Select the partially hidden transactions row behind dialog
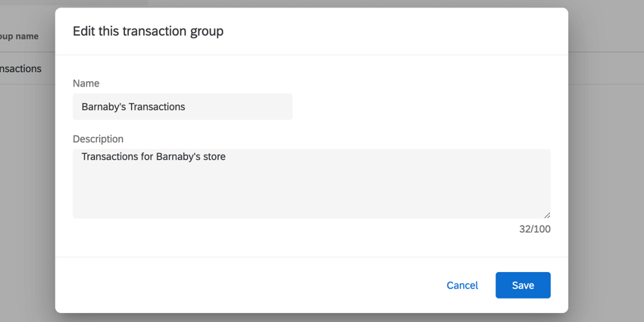 21,69
